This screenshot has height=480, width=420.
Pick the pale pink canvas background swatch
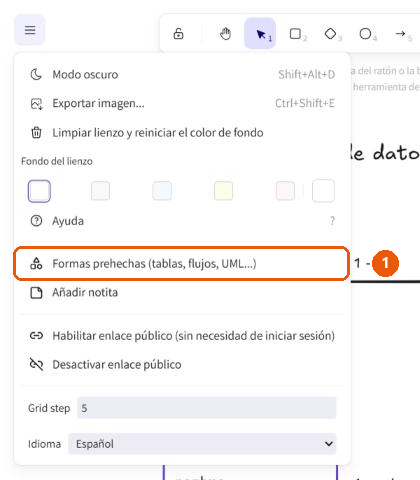pyautogui.click(x=285, y=191)
